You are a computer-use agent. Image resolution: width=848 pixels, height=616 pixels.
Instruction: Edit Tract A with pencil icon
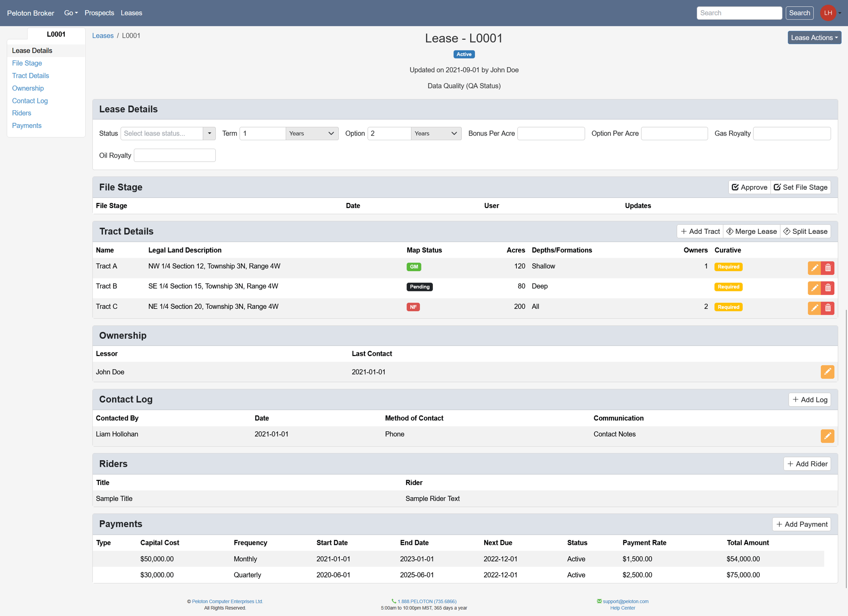click(x=814, y=268)
